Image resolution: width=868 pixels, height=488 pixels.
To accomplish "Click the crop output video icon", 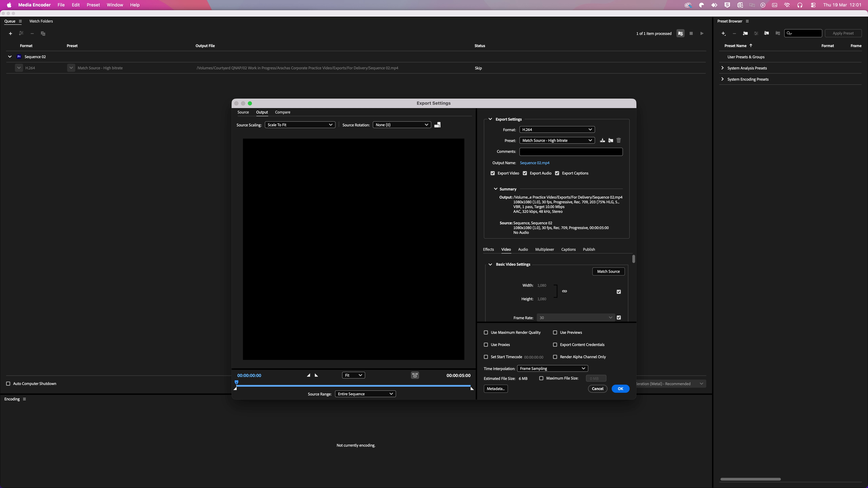I will (x=437, y=125).
